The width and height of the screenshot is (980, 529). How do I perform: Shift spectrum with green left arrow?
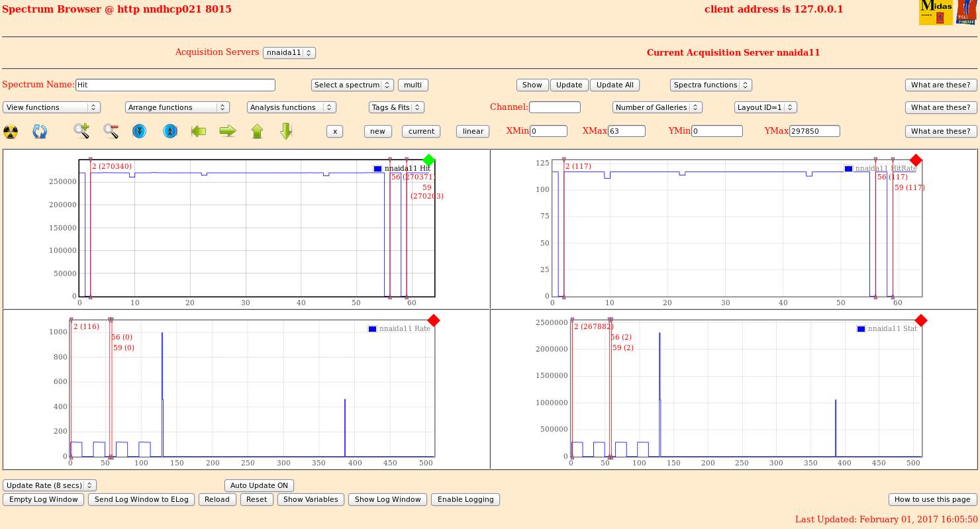pos(199,131)
